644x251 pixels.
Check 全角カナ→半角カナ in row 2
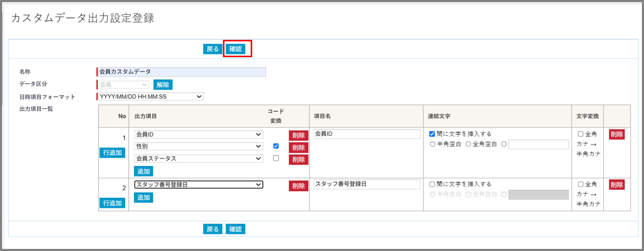coord(580,184)
